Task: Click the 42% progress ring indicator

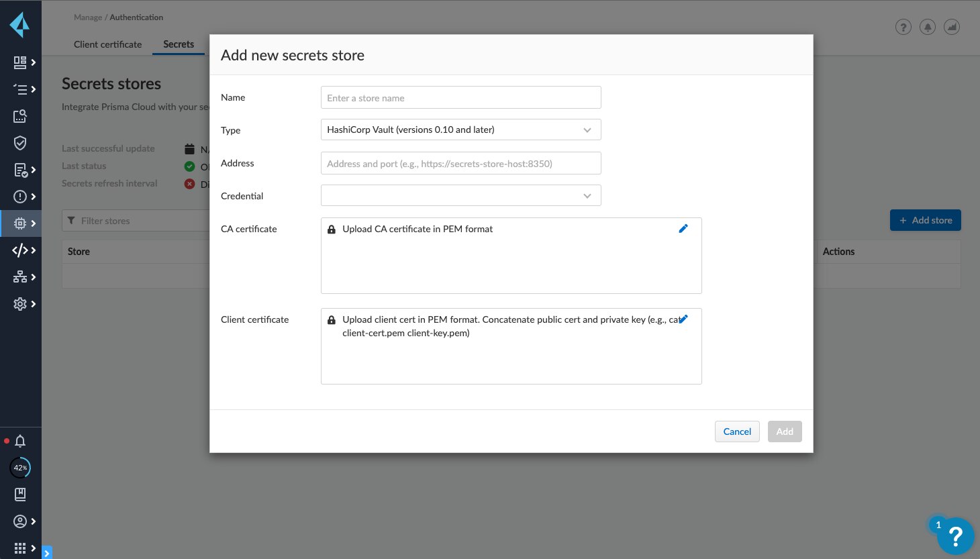Action: pyautogui.click(x=20, y=468)
